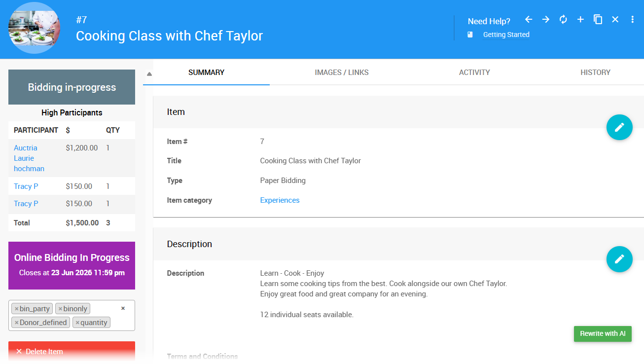Click the plus icon to add item
Viewport: 644px width, 364px height.
[x=580, y=20]
